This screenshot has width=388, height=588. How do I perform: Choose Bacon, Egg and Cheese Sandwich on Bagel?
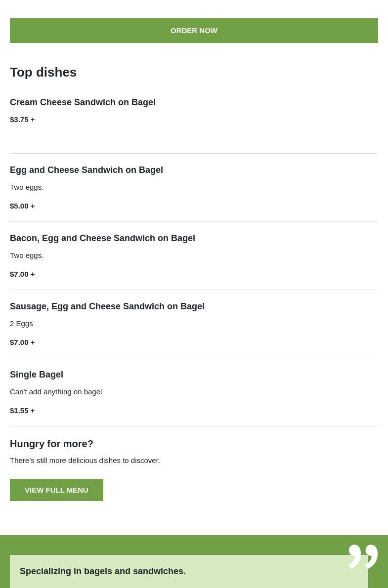[x=102, y=238]
